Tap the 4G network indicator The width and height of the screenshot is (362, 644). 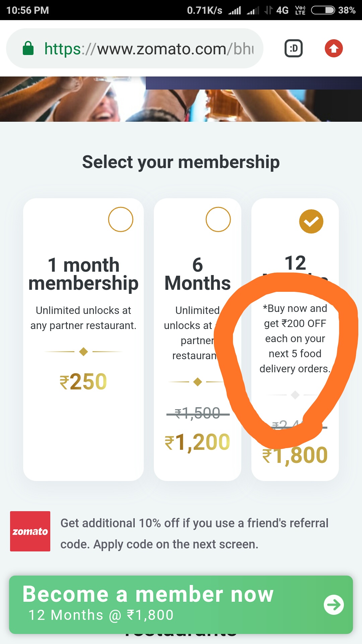[281, 10]
